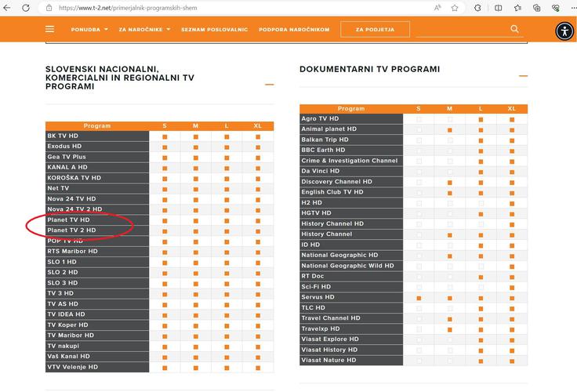
Task: View site info lock icon
Action: 49,8
